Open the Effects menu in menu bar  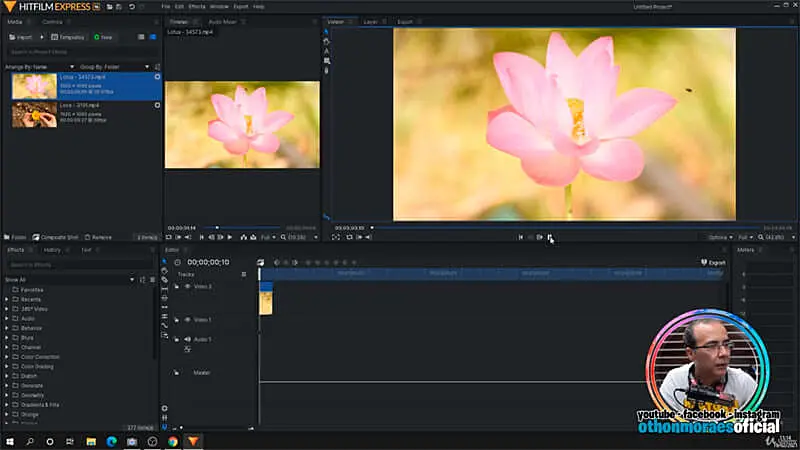click(197, 7)
